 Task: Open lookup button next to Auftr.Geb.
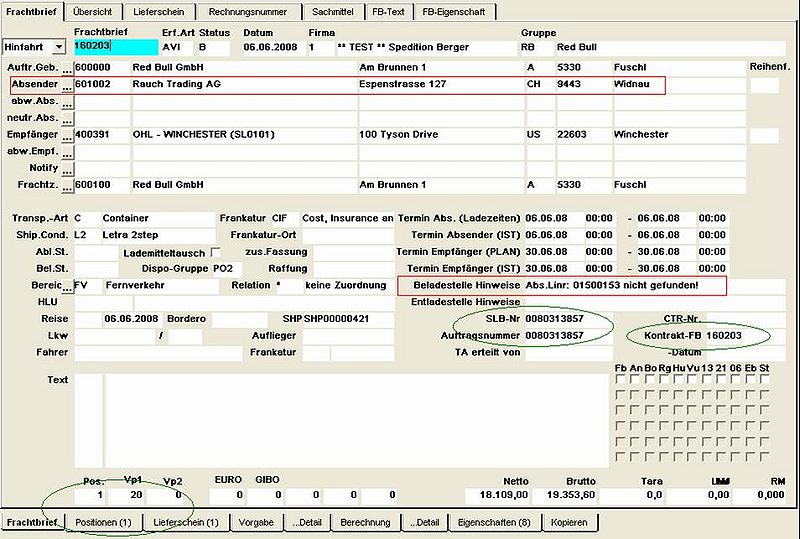pos(67,68)
